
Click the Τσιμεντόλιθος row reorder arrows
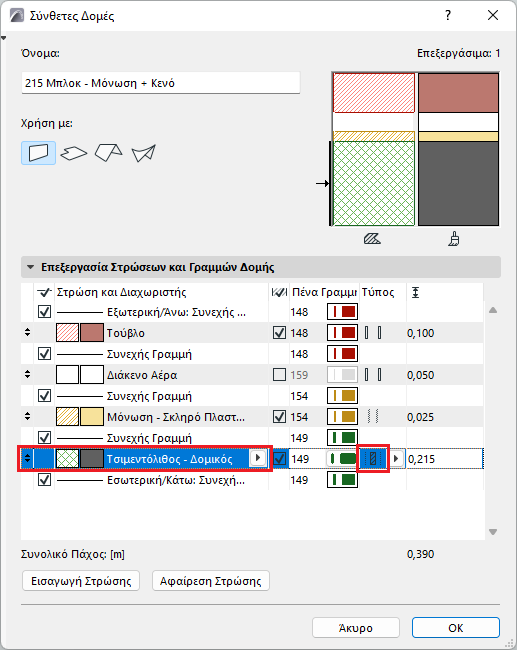(27, 458)
